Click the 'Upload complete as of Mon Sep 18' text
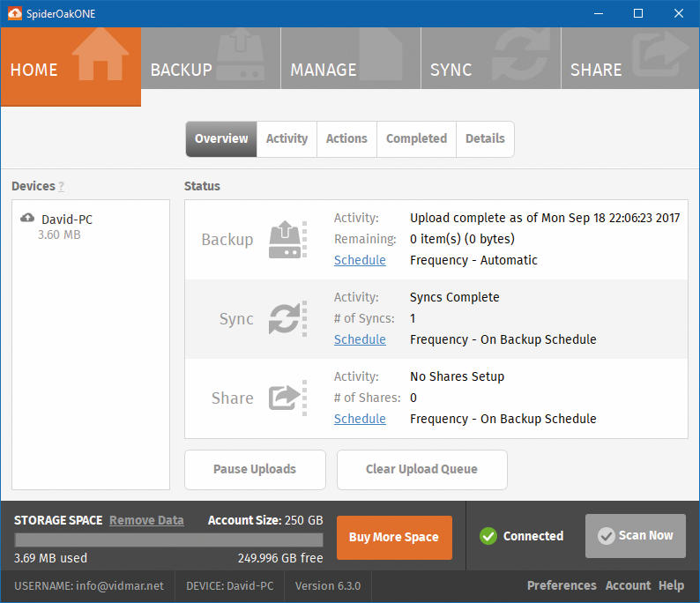 [x=545, y=218]
